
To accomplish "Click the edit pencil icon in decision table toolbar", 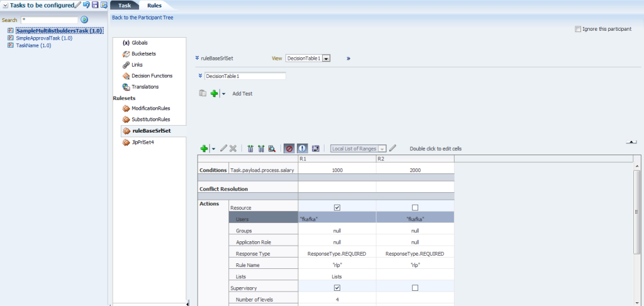I will pos(223,148).
